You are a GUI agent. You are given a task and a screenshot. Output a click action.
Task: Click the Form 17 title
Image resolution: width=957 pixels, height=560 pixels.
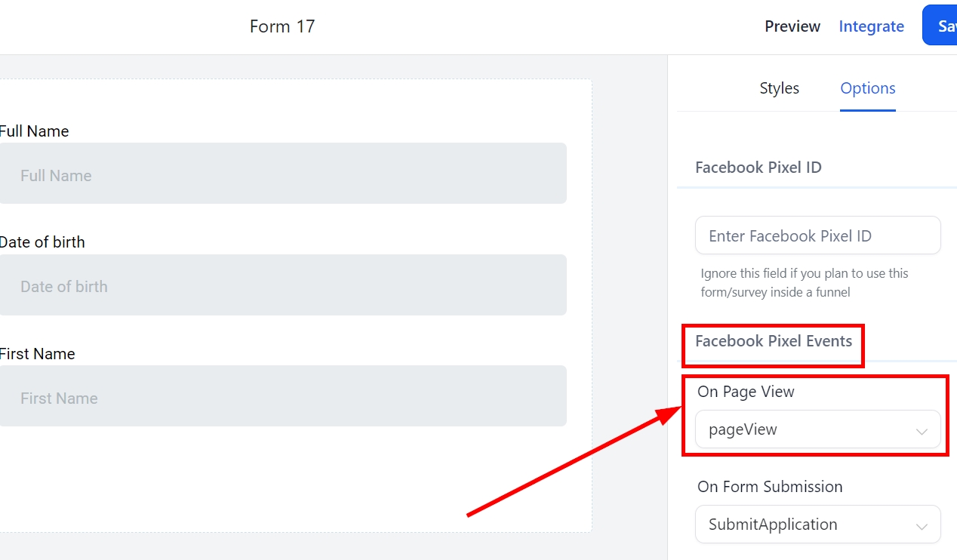pos(282,26)
